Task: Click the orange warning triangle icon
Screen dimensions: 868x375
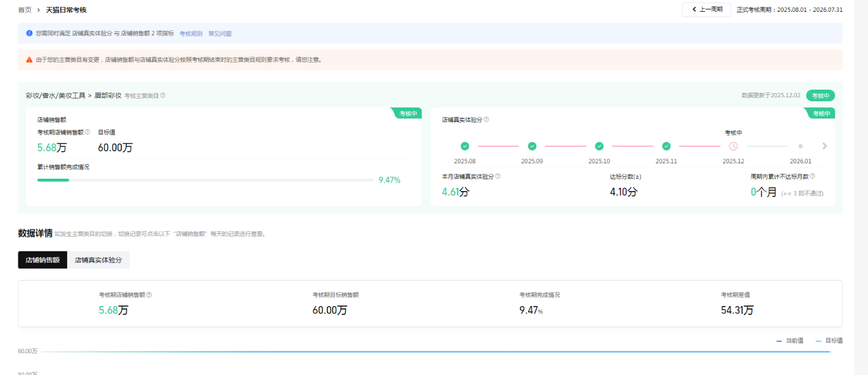Action: coord(30,60)
